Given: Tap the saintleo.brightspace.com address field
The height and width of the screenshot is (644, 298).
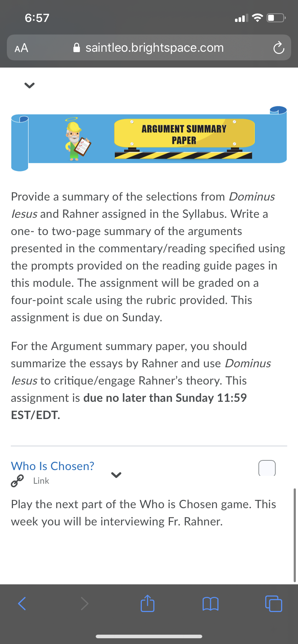Looking at the screenshot, I should point(149,47).
